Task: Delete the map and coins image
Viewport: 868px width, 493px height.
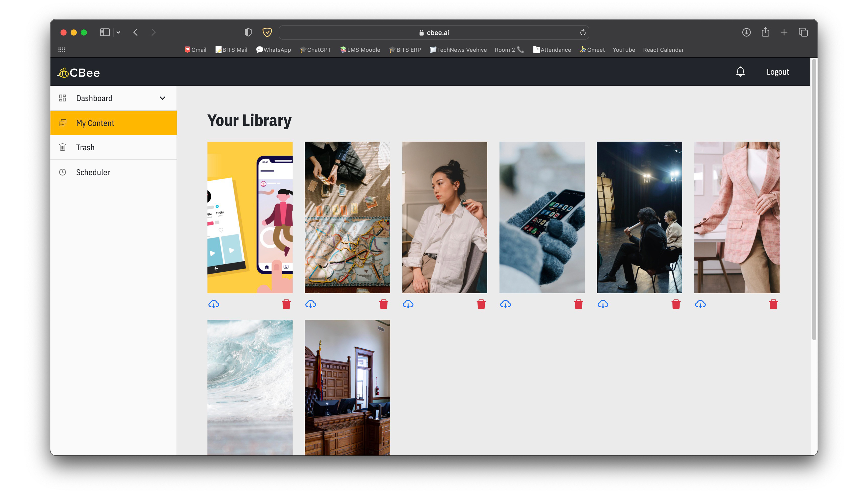Action: (383, 304)
